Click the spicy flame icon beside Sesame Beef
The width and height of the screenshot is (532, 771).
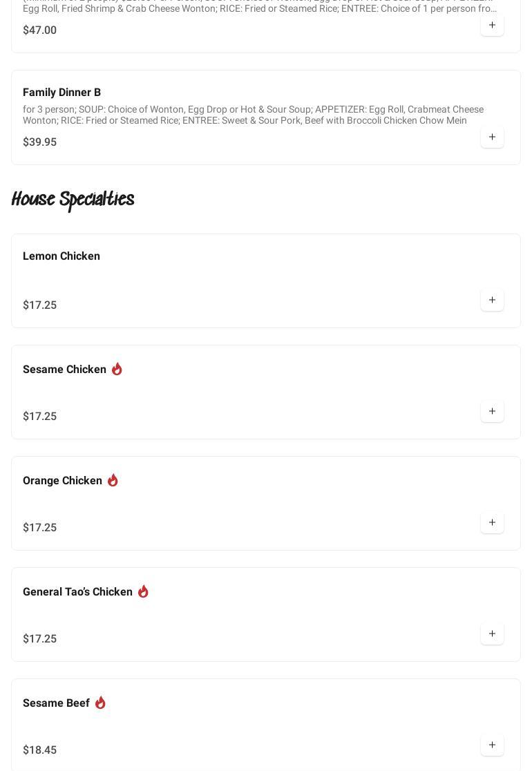100,703
